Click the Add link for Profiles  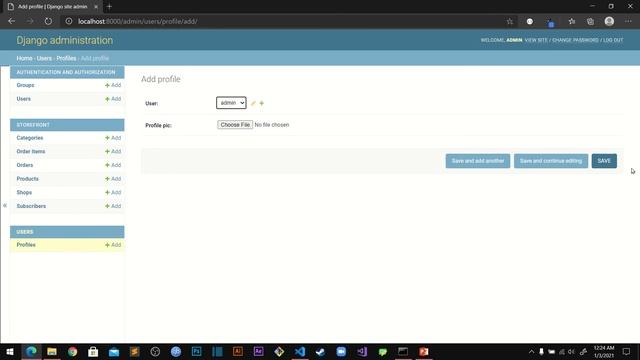tap(113, 245)
